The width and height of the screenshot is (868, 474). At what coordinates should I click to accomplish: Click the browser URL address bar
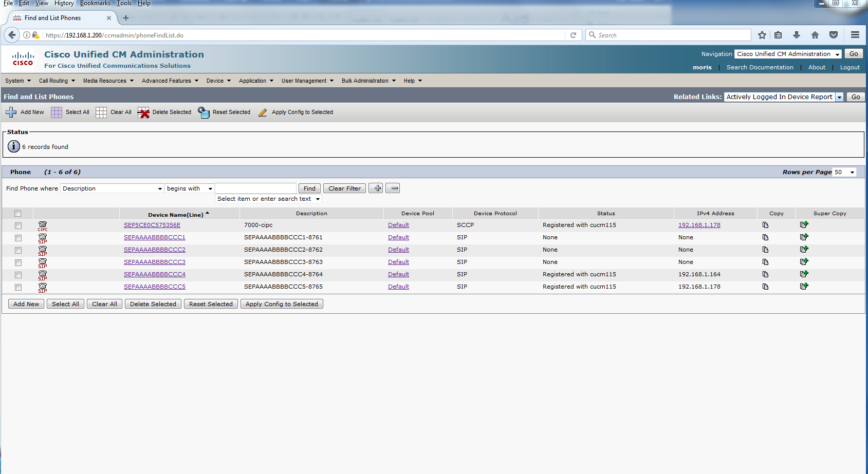[304, 35]
